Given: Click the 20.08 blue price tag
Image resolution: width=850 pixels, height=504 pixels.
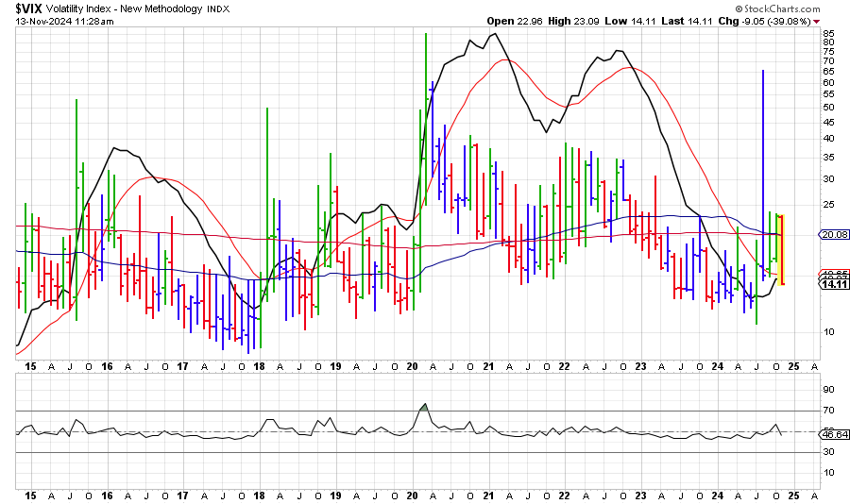Looking at the screenshot, I should coord(836,234).
